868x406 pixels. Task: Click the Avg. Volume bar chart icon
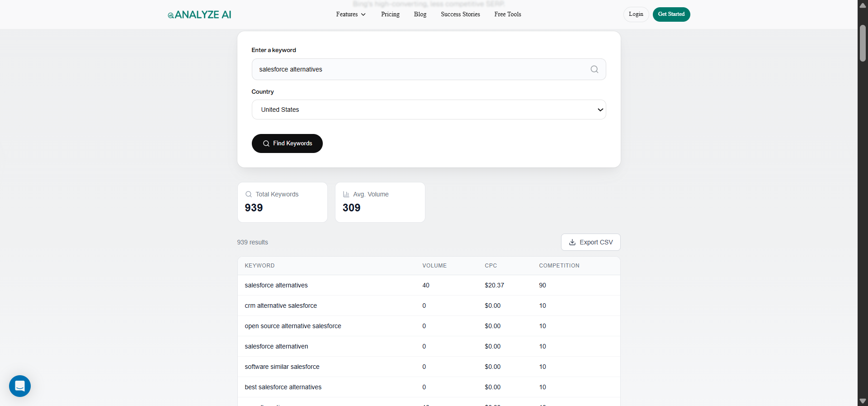[346, 194]
